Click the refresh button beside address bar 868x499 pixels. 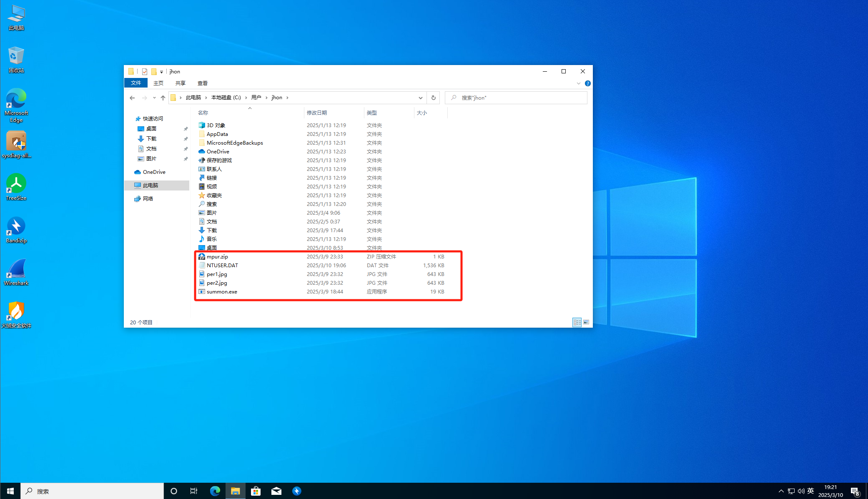click(433, 98)
